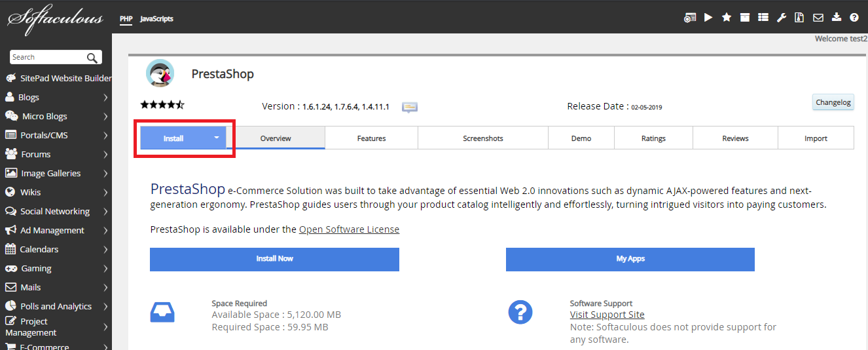This screenshot has width=868, height=350.
Task: Switch to the Features tab
Action: (371, 138)
